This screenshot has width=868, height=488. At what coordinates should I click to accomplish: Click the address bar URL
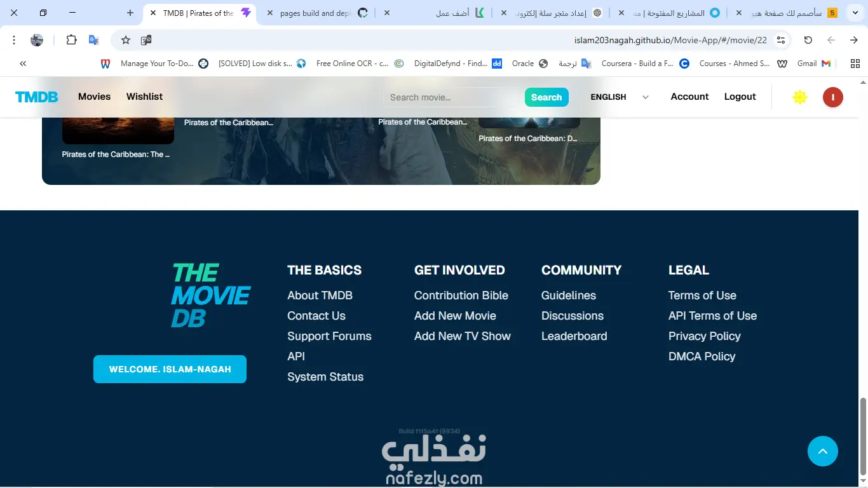pos(670,40)
